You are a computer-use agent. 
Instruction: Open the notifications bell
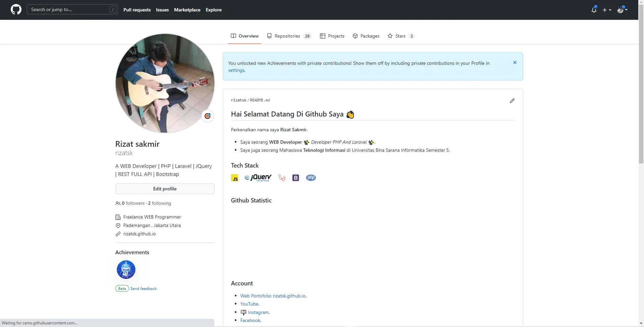point(594,10)
